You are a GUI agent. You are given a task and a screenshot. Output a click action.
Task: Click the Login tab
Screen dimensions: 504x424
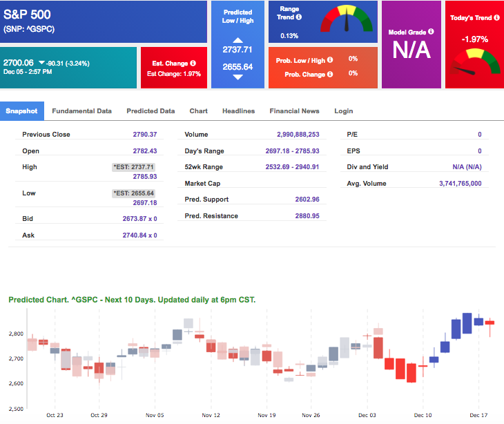(x=344, y=111)
